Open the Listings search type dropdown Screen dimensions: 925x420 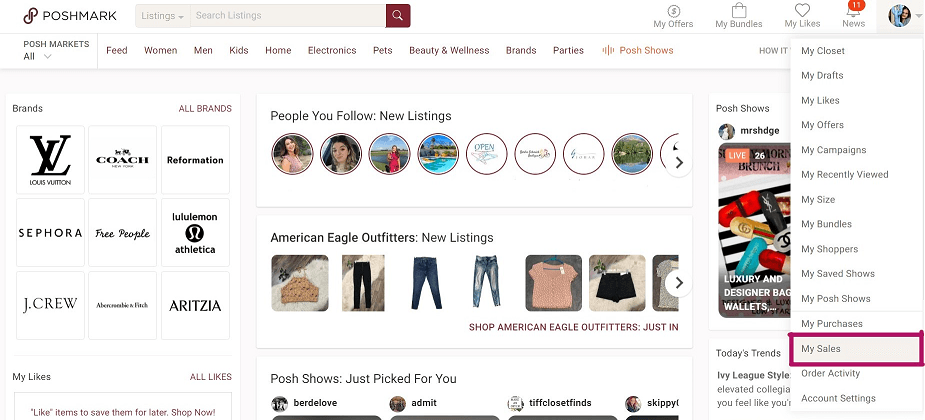163,15
